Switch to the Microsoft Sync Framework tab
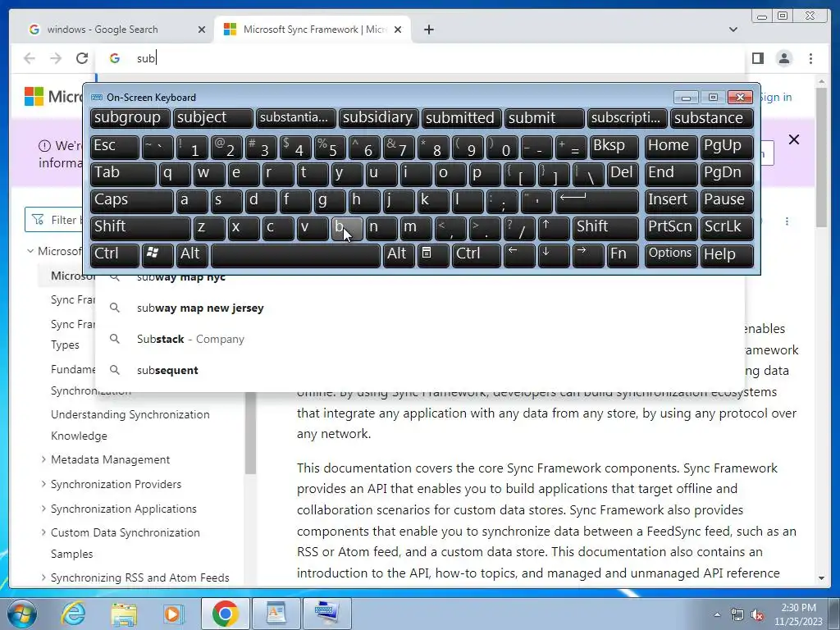This screenshot has height=630, width=840. (313, 30)
